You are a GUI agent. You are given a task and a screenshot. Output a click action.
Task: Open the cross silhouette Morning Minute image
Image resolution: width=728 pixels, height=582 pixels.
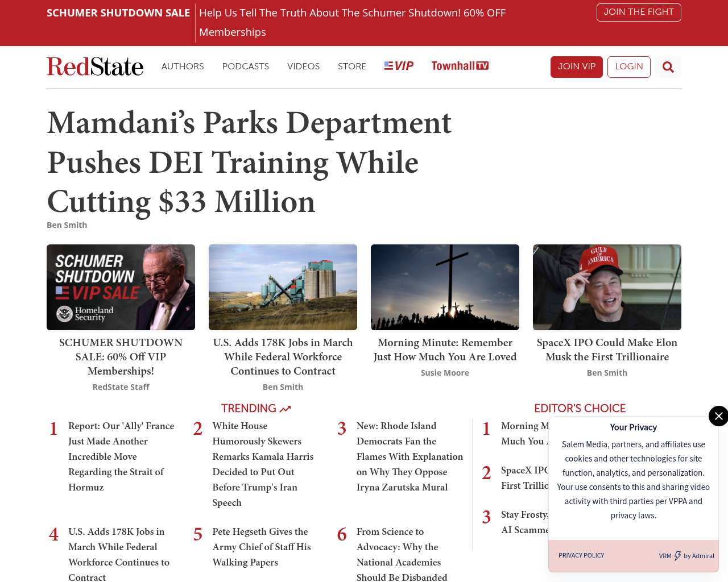[x=445, y=287]
